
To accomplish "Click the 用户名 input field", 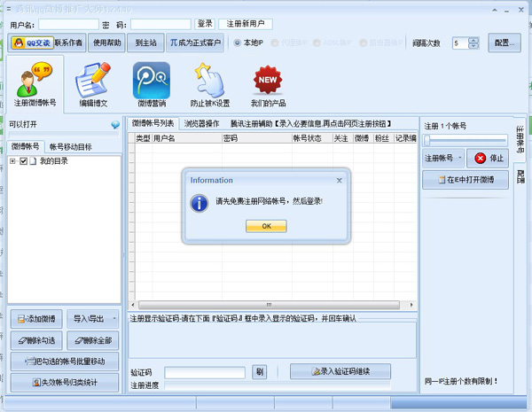I will pos(68,25).
